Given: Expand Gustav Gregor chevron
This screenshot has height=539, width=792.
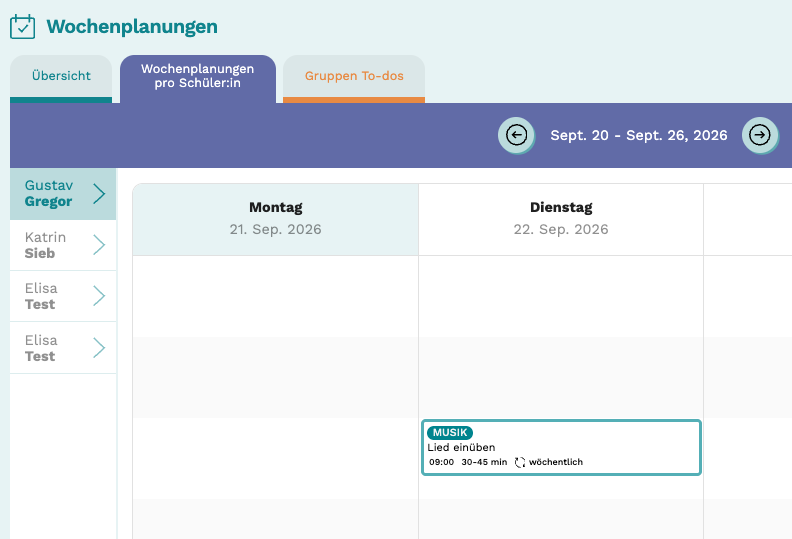Looking at the screenshot, I should click(100, 193).
